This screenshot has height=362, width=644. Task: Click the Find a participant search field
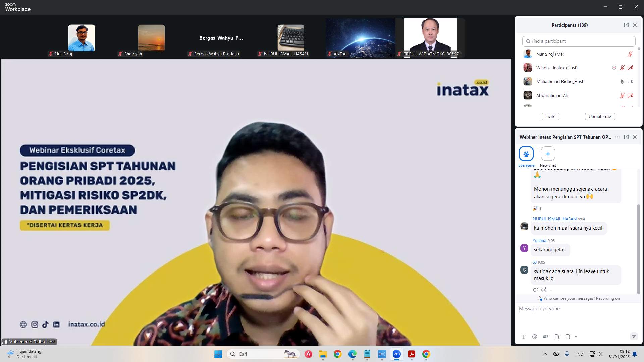point(579,41)
